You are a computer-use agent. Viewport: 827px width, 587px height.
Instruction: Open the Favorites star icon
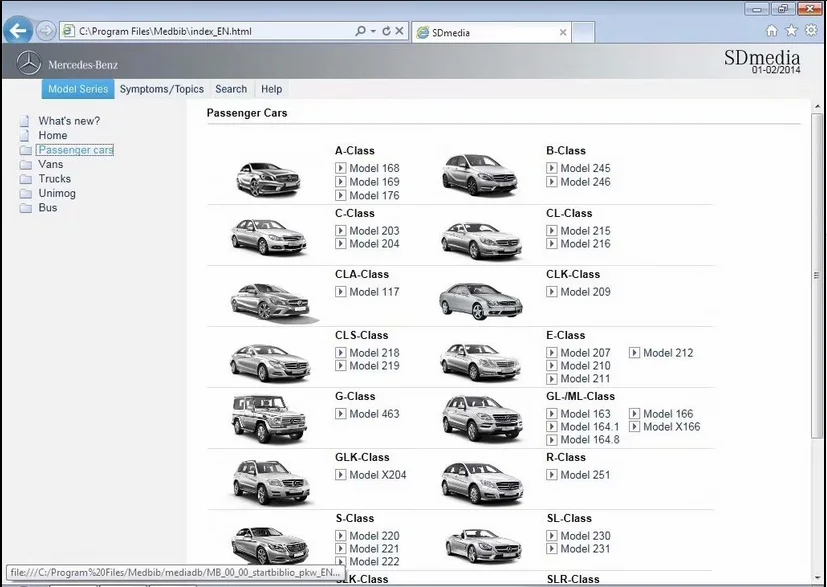click(x=791, y=30)
